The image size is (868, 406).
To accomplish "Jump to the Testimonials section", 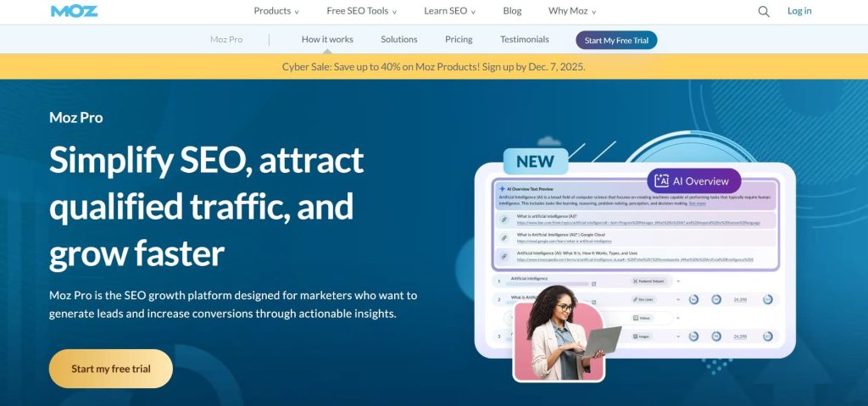I will click(x=524, y=39).
